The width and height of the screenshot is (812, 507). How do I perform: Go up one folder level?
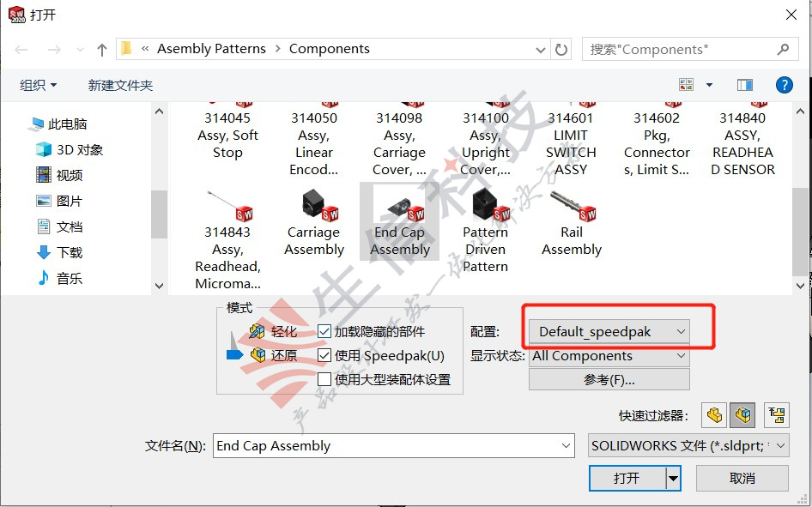pyautogui.click(x=102, y=50)
